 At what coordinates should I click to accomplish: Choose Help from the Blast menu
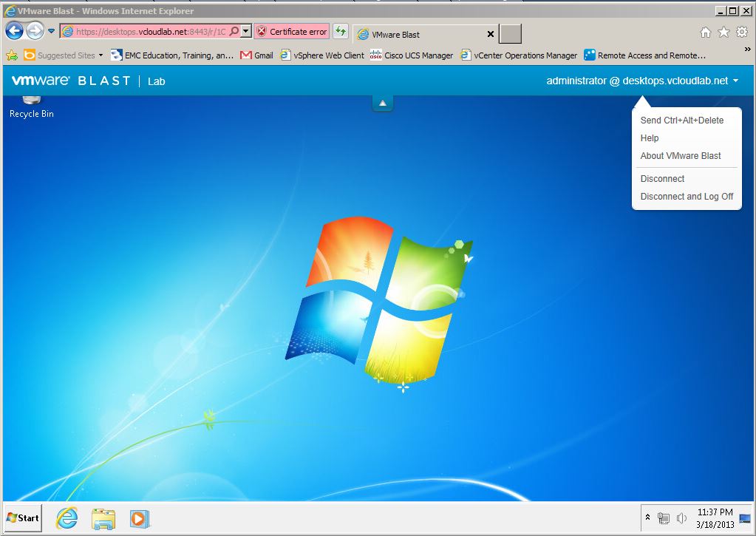[x=650, y=138]
